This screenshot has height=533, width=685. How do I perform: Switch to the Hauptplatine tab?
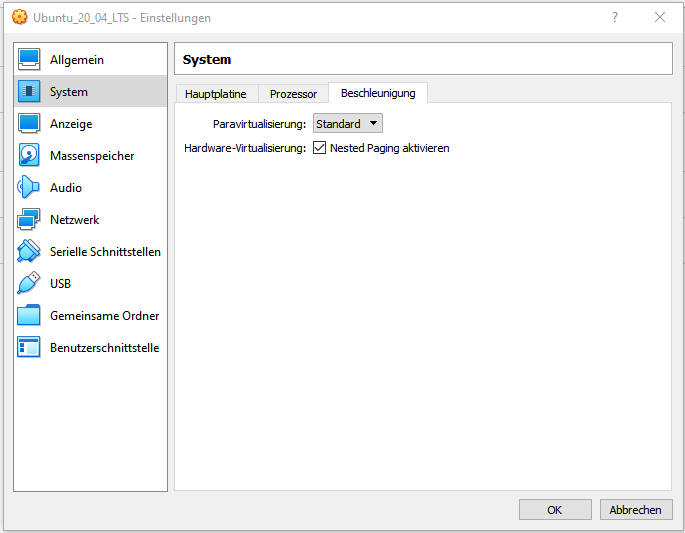pyautogui.click(x=216, y=94)
